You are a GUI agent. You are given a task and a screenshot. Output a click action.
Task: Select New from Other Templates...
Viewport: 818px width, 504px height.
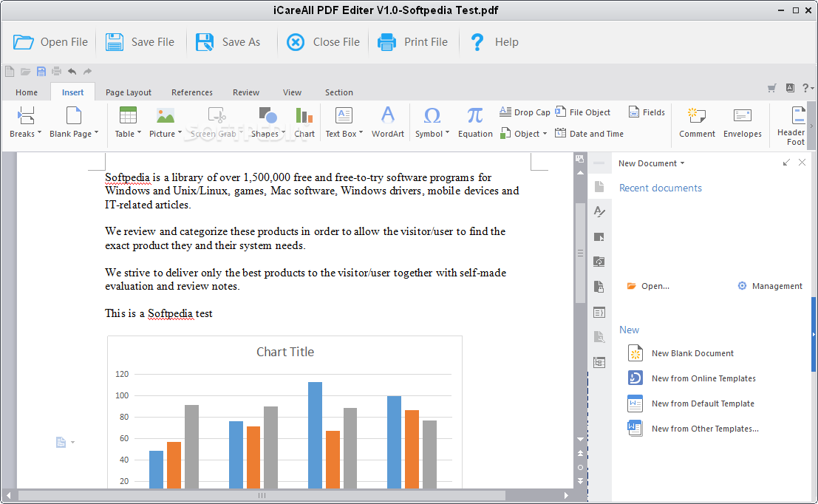(x=693, y=429)
